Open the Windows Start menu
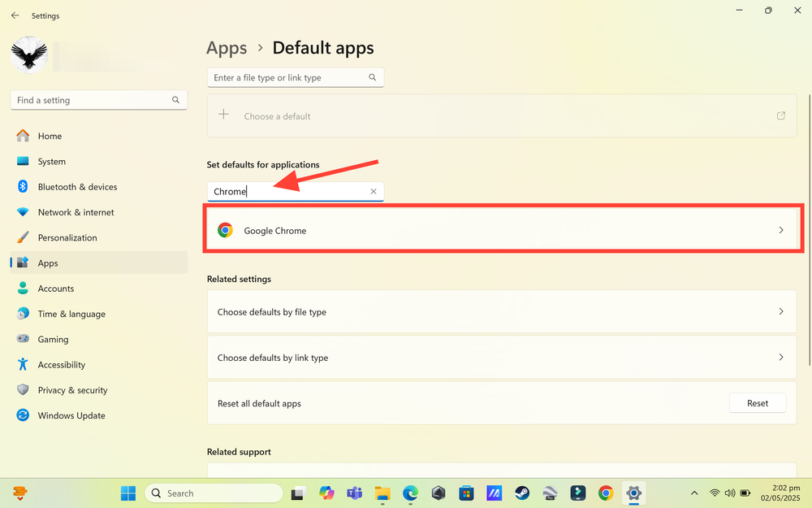Viewport: 812px width, 508px height. click(128, 493)
